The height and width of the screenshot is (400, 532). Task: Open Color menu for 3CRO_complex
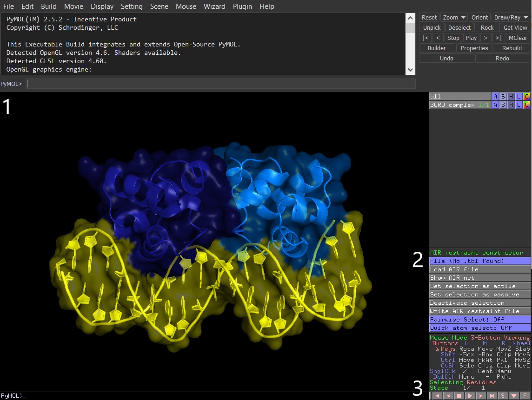pos(526,105)
